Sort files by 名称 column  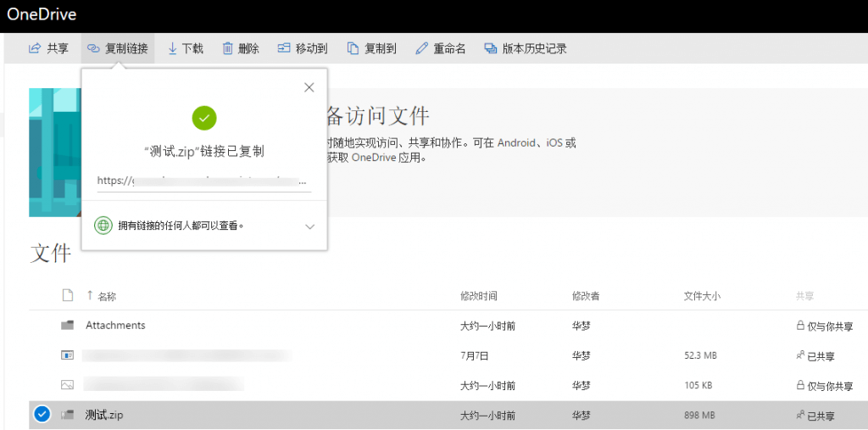pyautogui.click(x=106, y=296)
